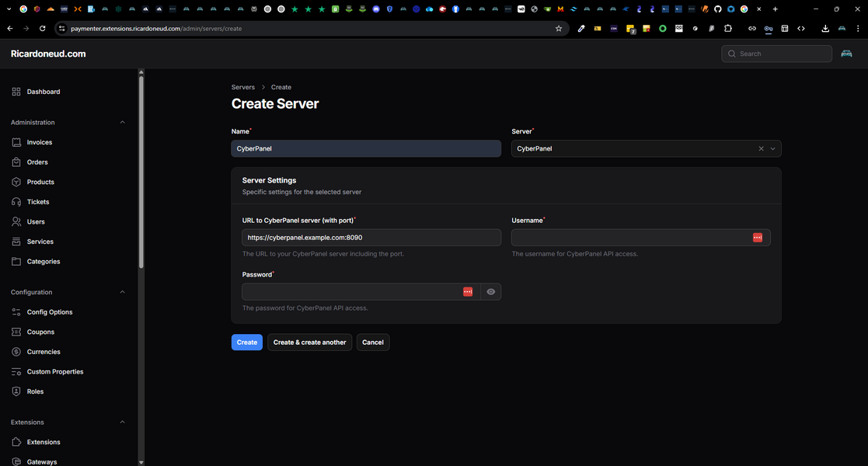Open a new browser tab with plus
This screenshot has width=868, height=466.
pos(775,9)
